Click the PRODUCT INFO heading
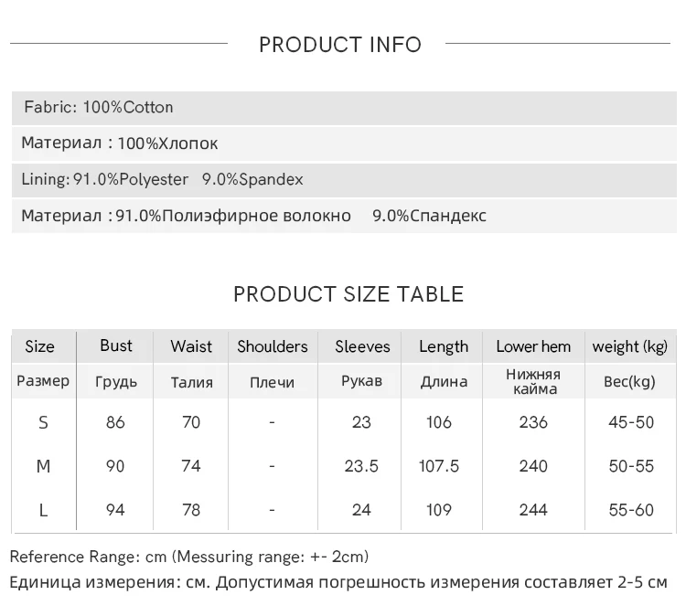The width and height of the screenshot is (686, 616). pos(340,45)
